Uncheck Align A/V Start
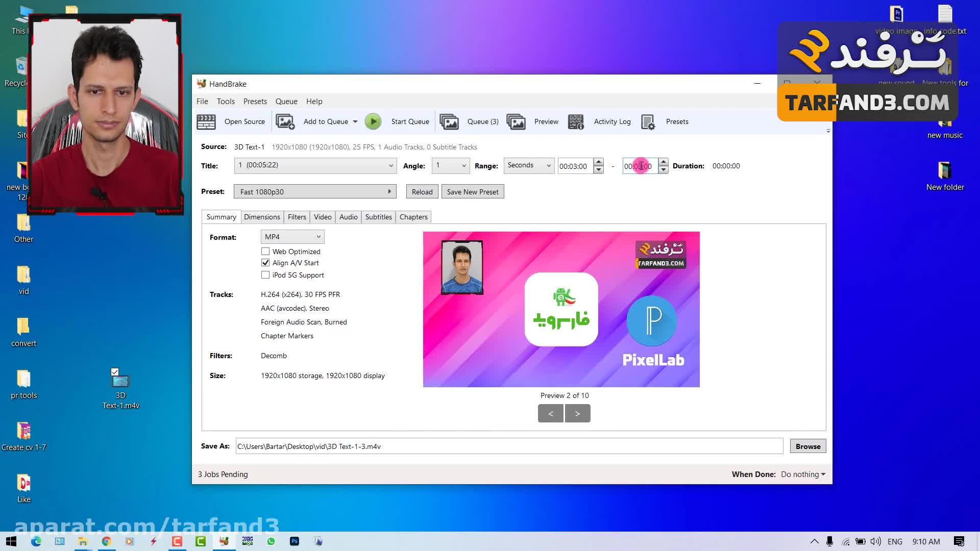 tap(265, 263)
